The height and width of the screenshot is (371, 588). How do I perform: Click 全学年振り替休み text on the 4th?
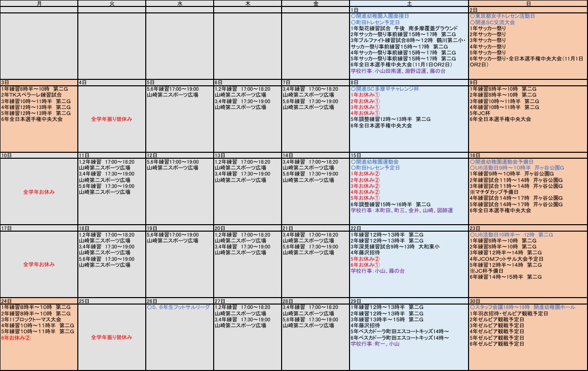click(112, 119)
